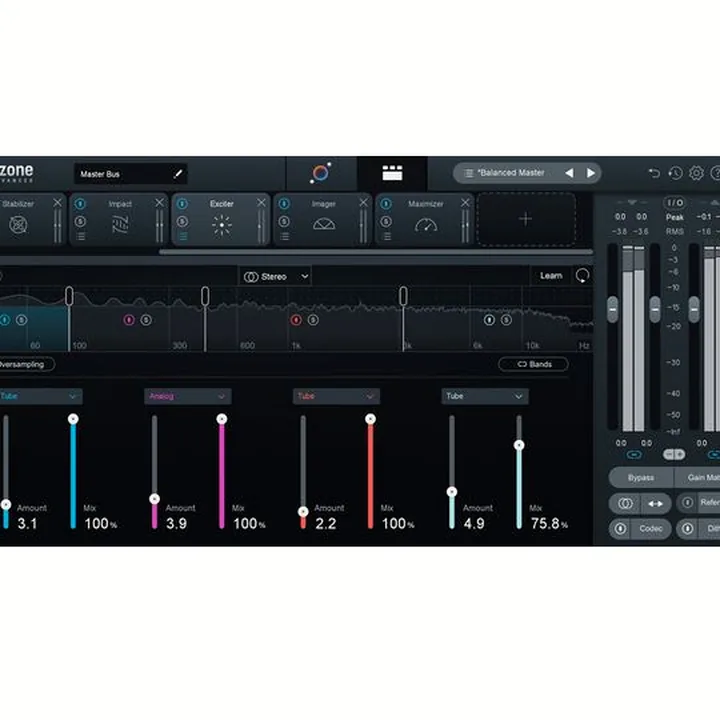Bypass the red band in the spectrum
Screen dimensions: 720x720
point(296,320)
